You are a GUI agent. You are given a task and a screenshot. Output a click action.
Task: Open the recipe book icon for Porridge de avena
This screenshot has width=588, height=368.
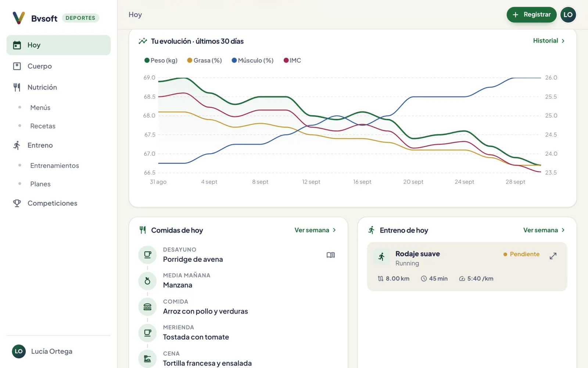click(x=331, y=255)
